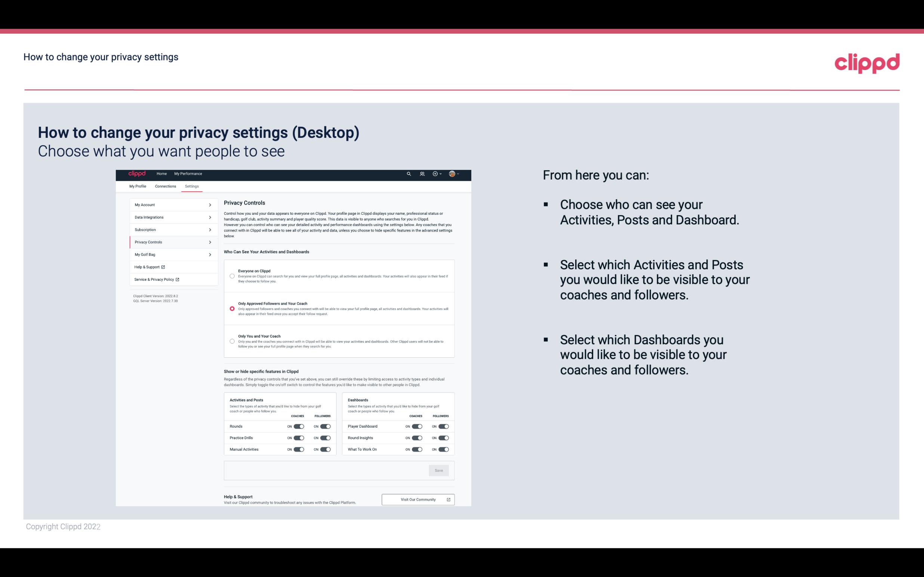Expand the Data Integrations section arrow
The image size is (924, 577).
click(x=210, y=217)
